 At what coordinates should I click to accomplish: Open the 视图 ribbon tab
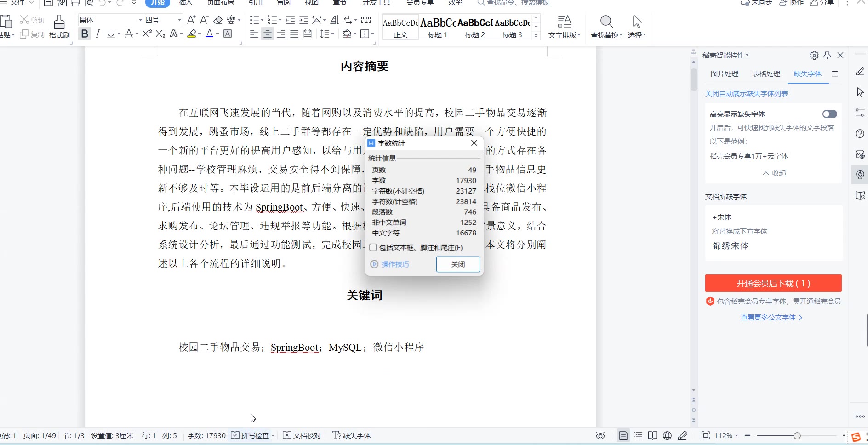point(312,3)
